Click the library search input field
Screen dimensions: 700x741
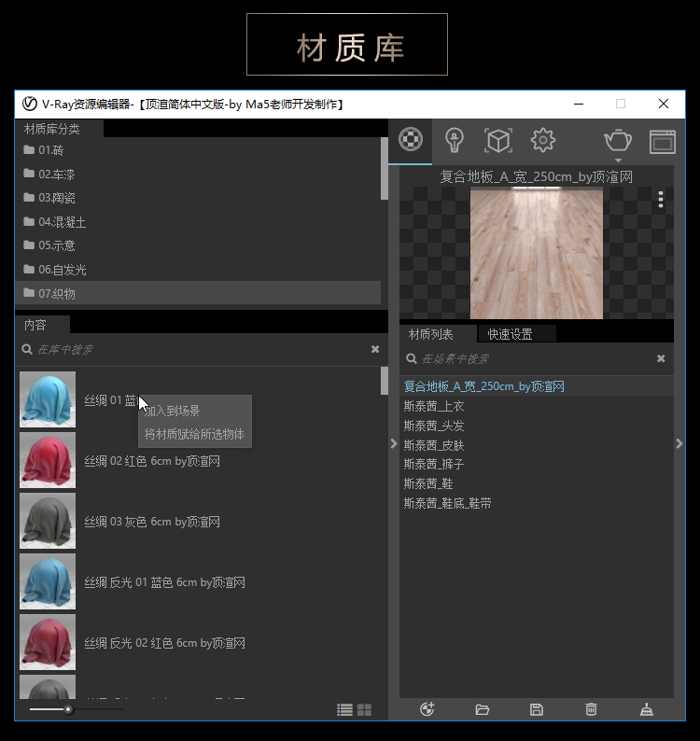click(x=203, y=350)
